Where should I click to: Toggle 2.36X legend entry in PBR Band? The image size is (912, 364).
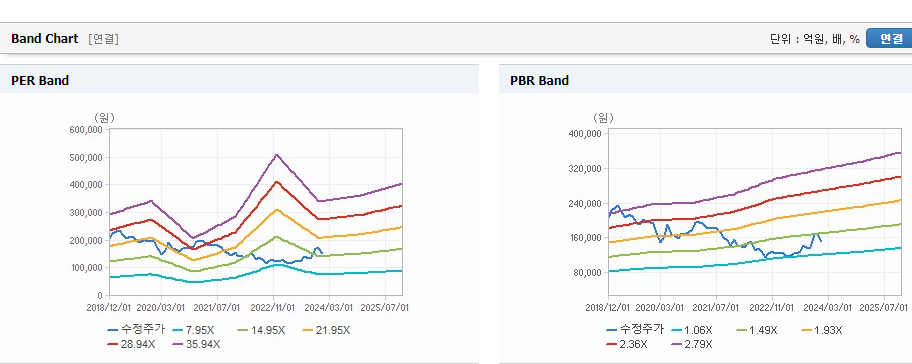pyautogui.click(x=626, y=344)
